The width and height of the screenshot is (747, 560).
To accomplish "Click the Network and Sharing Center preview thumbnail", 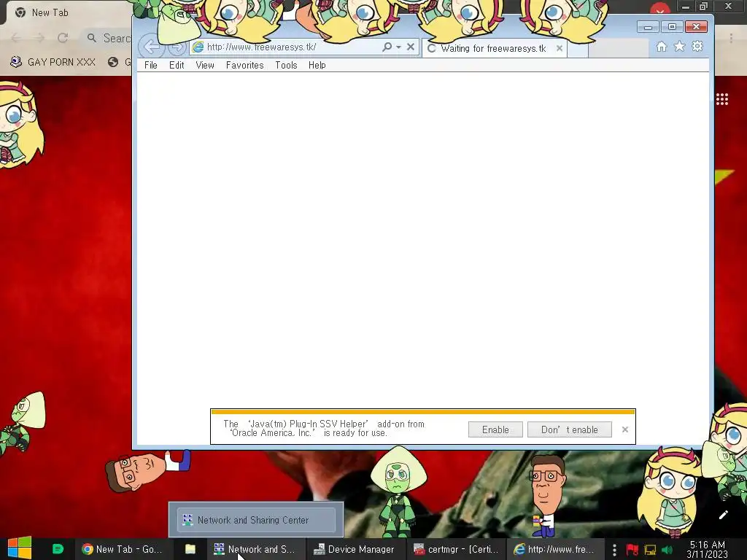I will click(256, 519).
